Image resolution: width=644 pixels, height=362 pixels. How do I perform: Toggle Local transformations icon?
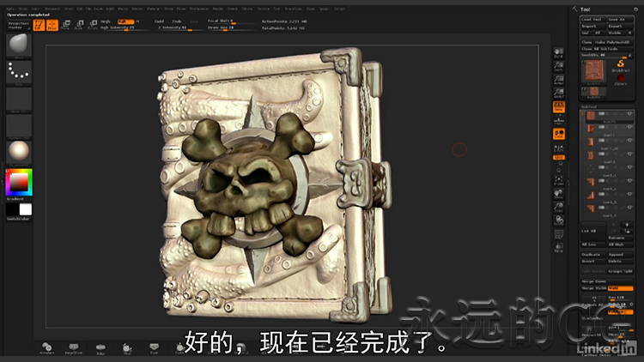[x=559, y=134]
